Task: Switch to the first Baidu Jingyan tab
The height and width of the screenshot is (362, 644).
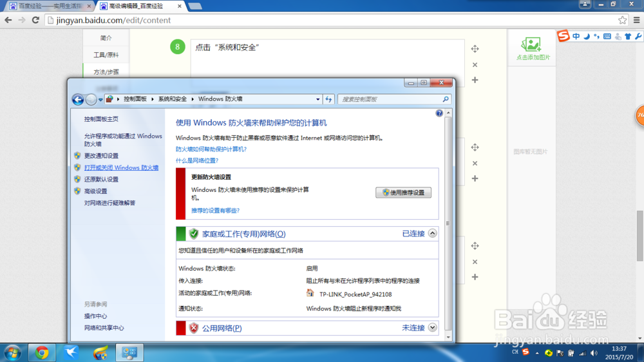Action: pyautogui.click(x=49, y=6)
